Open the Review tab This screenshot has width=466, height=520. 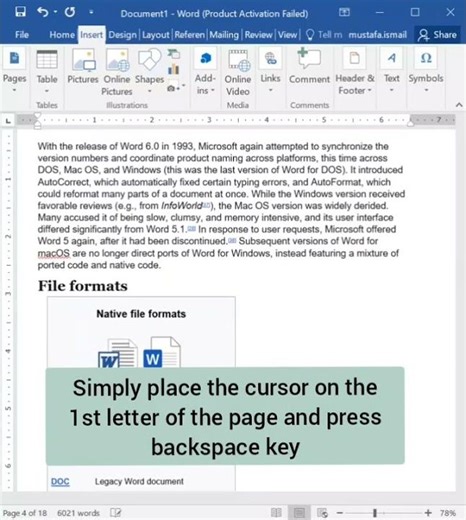258,35
